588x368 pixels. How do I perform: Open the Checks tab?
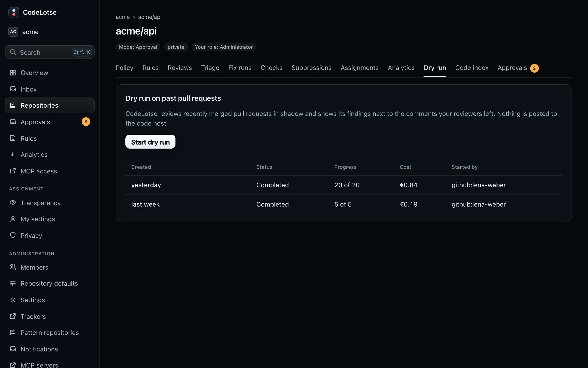271,68
